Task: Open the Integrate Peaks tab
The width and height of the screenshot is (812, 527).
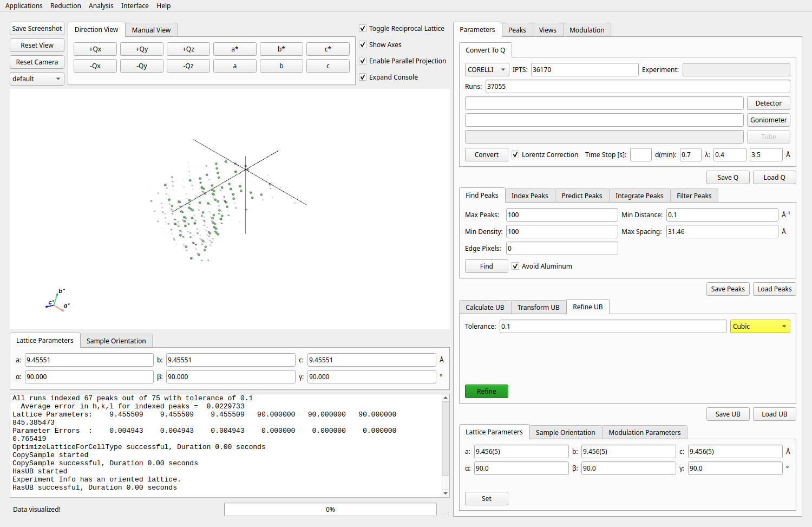Action: [x=639, y=196]
